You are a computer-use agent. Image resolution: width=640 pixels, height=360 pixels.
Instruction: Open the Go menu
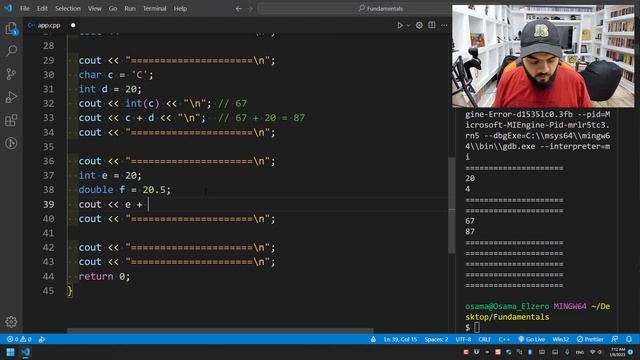pyautogui.click(x=113, y=9)
